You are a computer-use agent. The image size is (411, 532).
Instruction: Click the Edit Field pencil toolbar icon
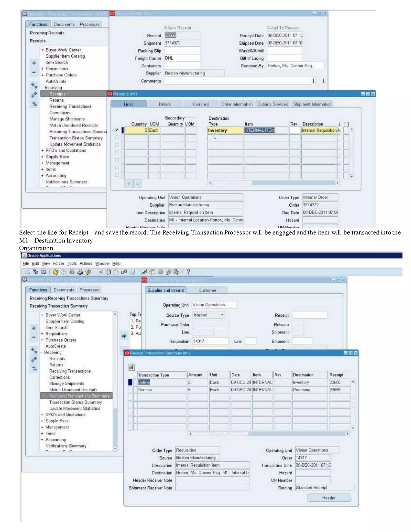coord(144,272)
